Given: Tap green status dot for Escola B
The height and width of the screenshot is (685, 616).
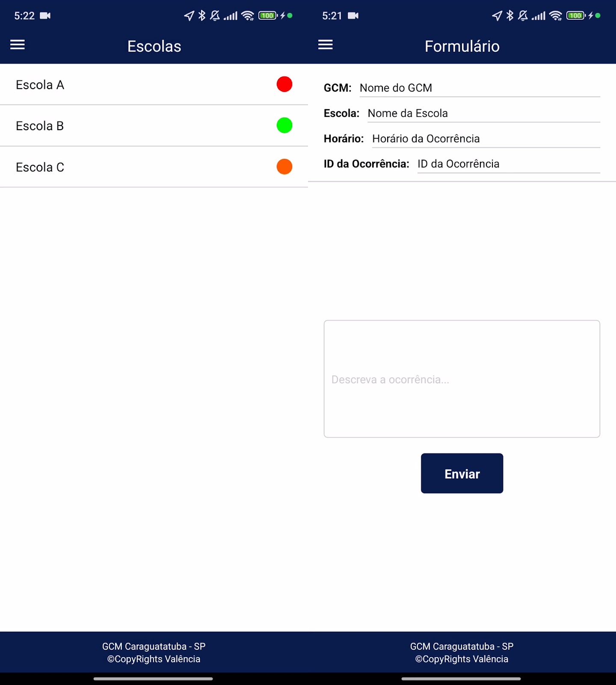Looking at the screenshot, I should pyautogui.click(x=284, y=125).
